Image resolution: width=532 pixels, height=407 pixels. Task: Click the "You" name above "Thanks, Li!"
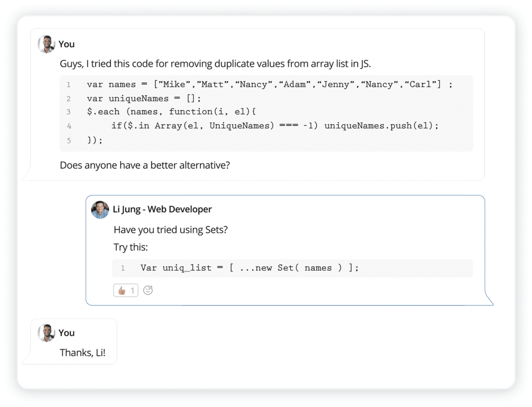pos(66,333)
